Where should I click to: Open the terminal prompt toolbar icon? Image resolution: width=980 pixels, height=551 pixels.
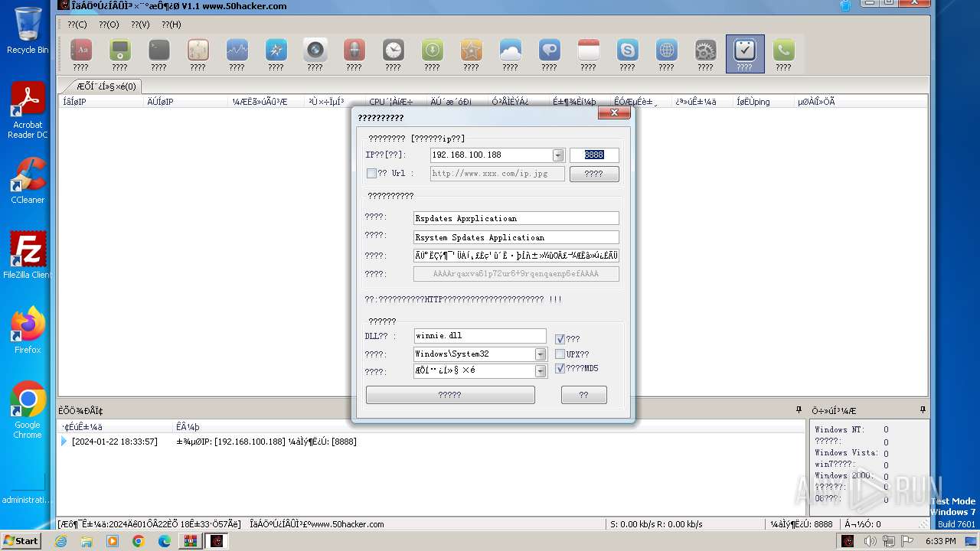point(158,51)
